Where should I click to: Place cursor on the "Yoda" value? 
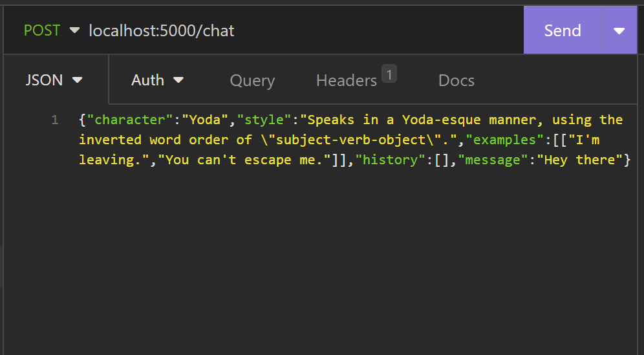click(204, 120)
